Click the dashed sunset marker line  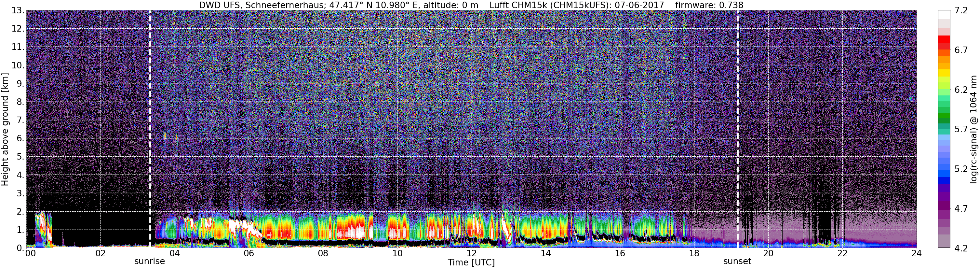(738, 129)
